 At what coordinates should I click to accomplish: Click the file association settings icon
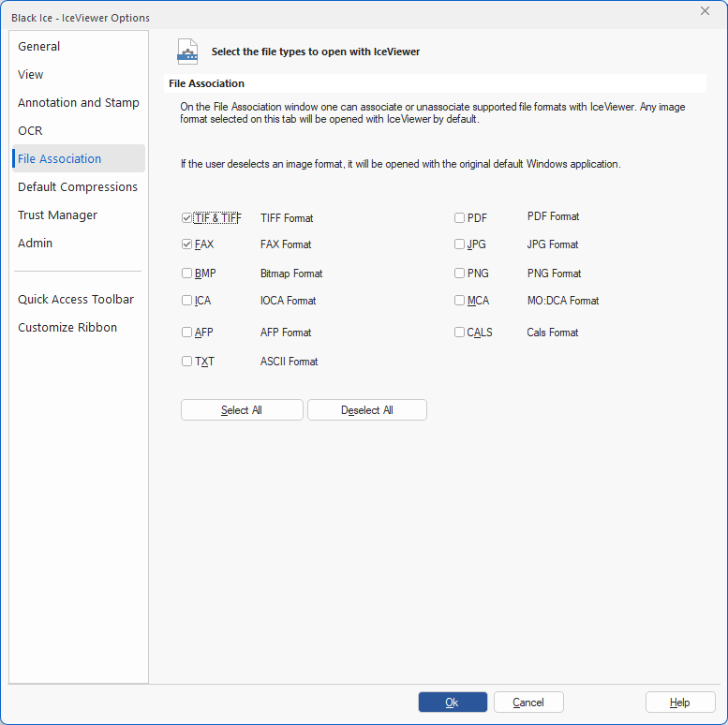[187, 52]
